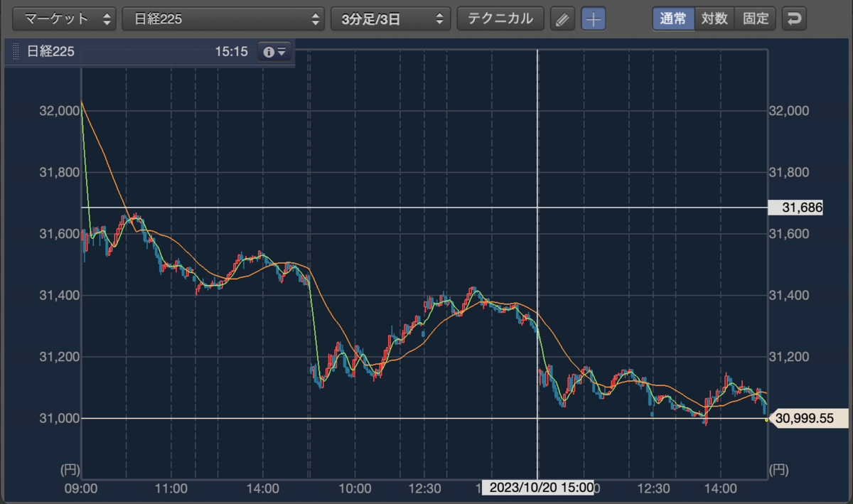
Task: Click the drag handle of 日経225 panel
Action: pyautogui.click(x=16, y=52)
